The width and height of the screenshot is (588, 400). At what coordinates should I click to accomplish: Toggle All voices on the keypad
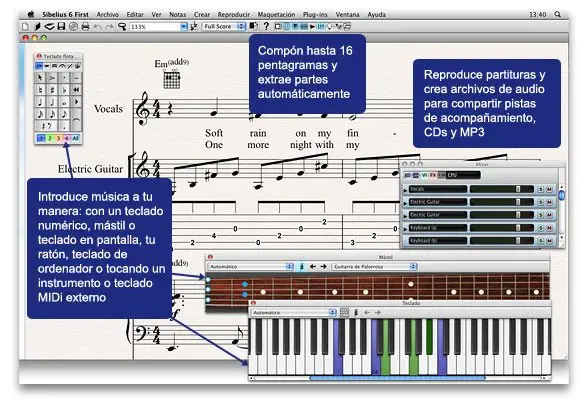pos(75,138)
